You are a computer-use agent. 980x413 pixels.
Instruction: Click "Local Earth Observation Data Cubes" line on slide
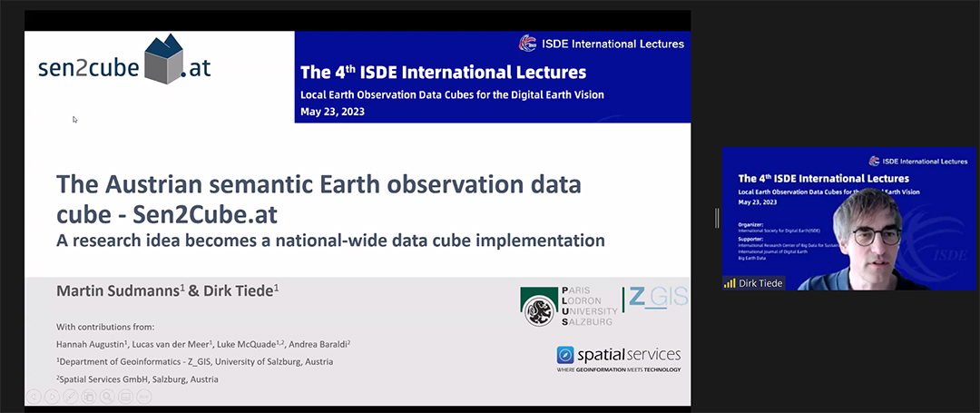[452, 95]
